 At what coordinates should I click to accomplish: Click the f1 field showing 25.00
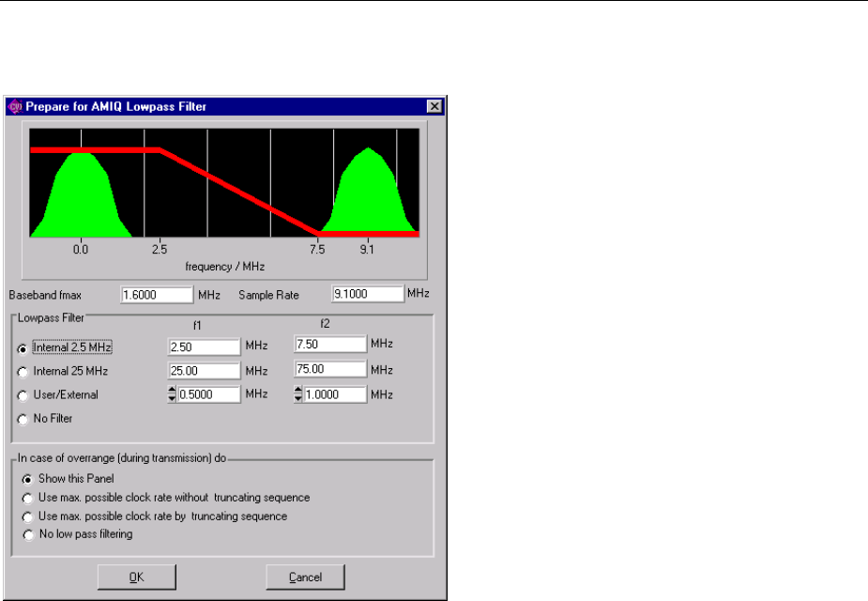[x=205, y=371]
